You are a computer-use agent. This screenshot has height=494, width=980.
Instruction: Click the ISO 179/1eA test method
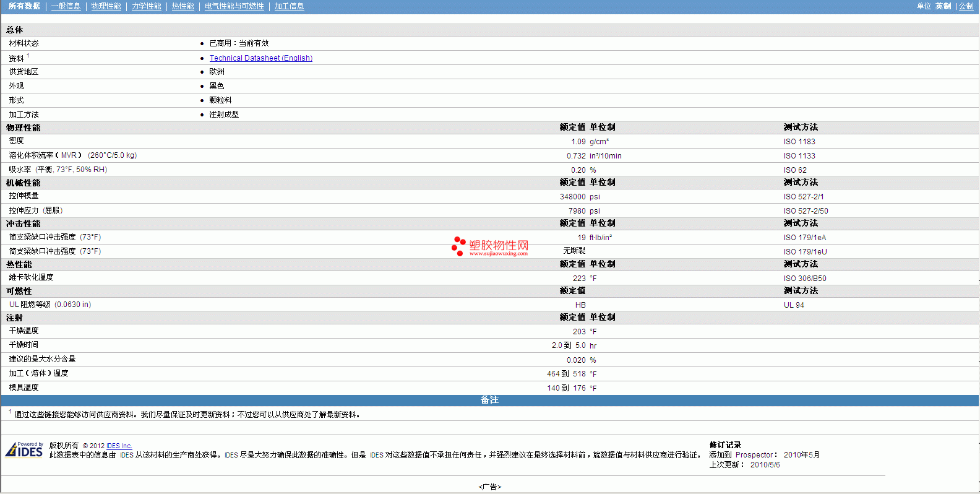[805, 238]
